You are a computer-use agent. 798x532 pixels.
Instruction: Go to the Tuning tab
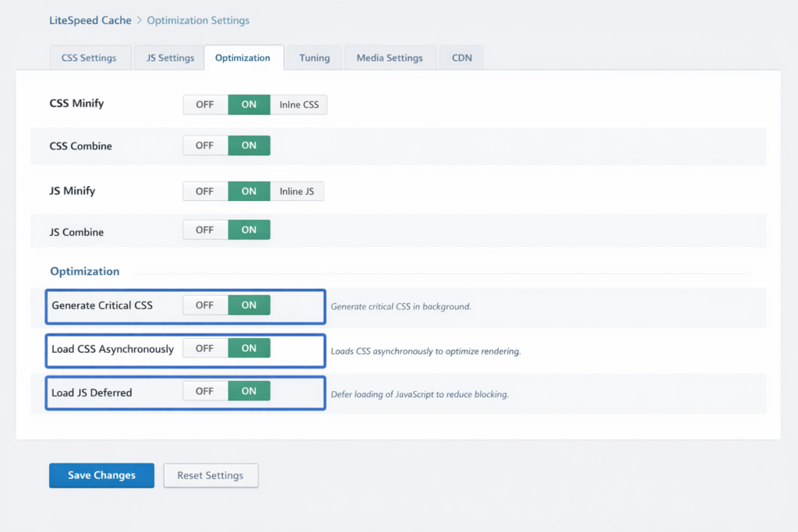[x=314, y=58]
